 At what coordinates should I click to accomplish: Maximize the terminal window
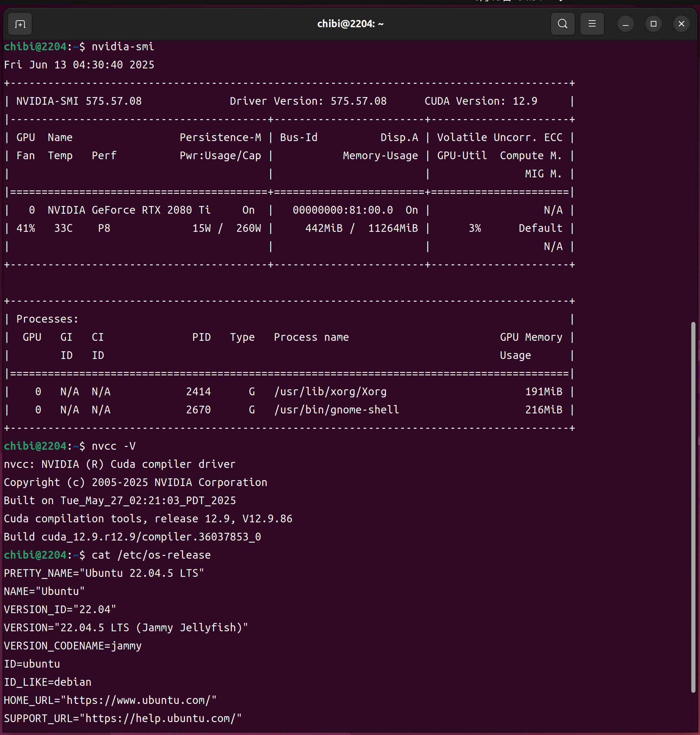pos(653,24)
